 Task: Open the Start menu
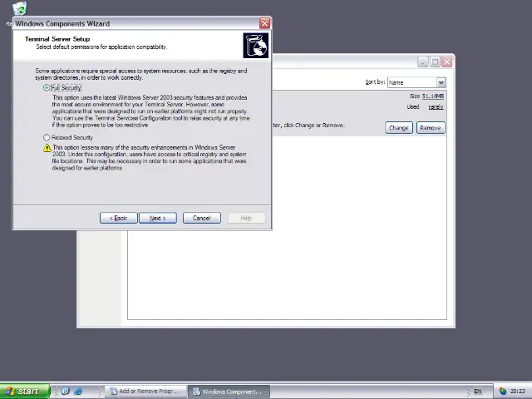[x=25, y=391]
